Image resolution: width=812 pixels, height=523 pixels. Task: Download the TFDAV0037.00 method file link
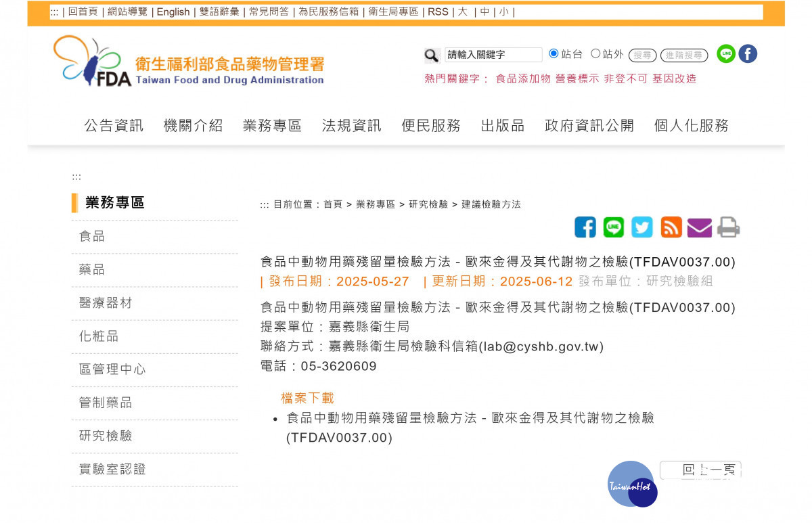point(470,428)
